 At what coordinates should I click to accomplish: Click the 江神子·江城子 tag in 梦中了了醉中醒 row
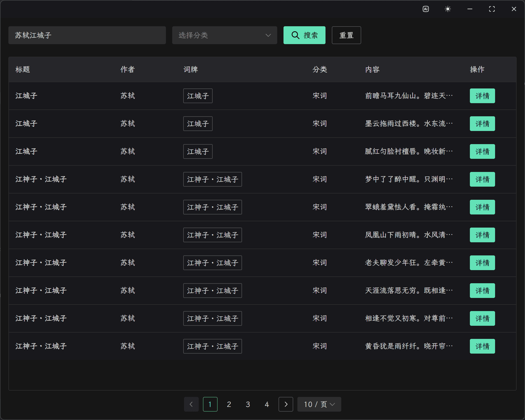tap(213, 179)
